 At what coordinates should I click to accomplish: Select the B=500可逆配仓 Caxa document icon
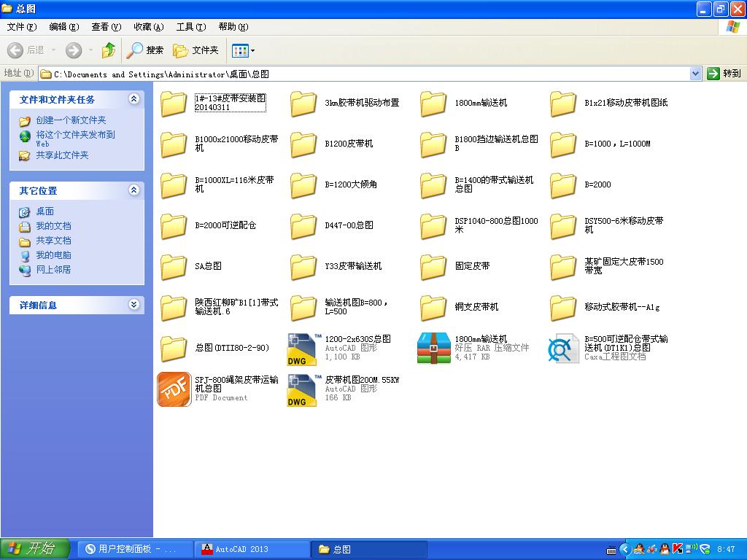(x=563, y=349)
